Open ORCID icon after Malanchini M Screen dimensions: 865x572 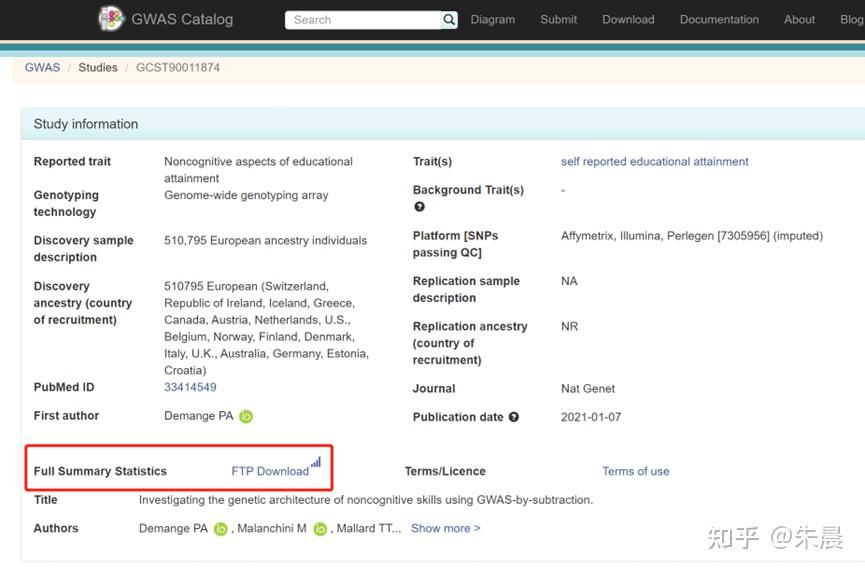coord(320,529)
